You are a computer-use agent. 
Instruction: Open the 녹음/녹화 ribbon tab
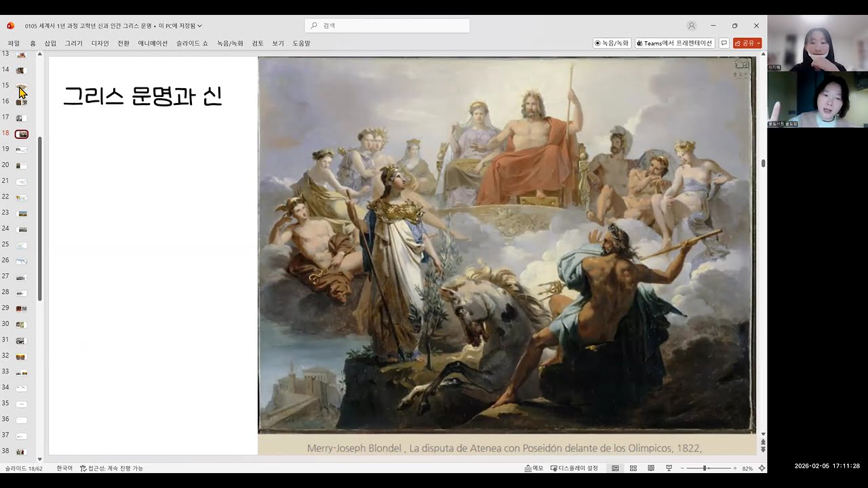pyautogui.click(x=230, y=43)
